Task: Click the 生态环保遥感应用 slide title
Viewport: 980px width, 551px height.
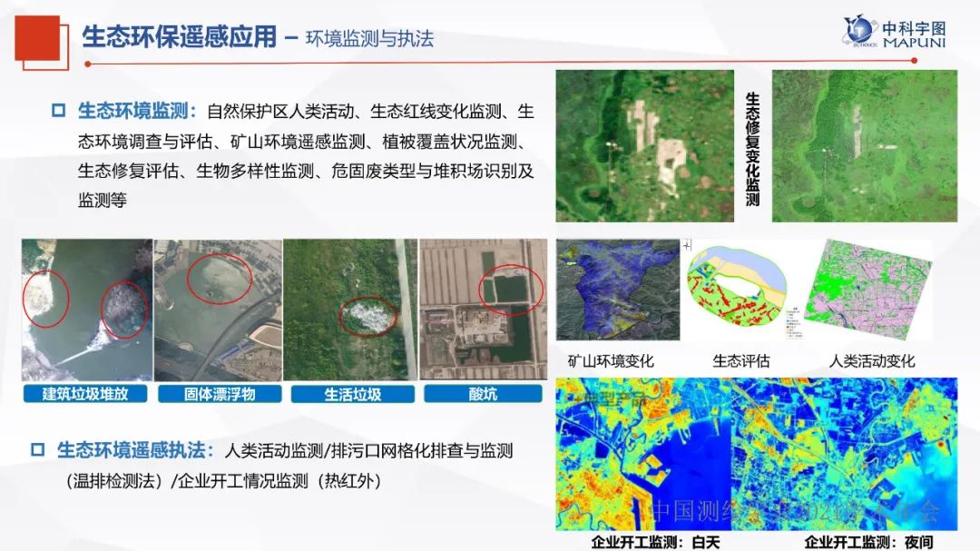Action: pyautogui.click(x=179, y=37)
